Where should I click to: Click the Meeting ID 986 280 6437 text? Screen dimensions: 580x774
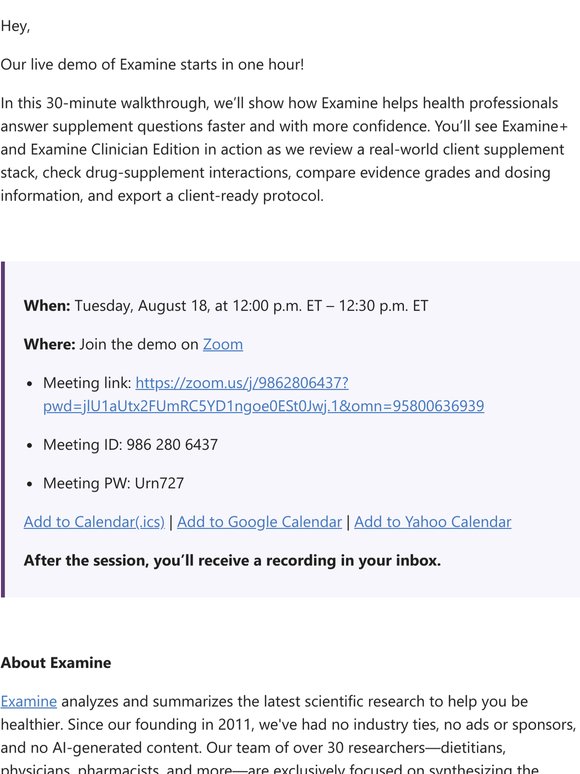tap(130, 444)
